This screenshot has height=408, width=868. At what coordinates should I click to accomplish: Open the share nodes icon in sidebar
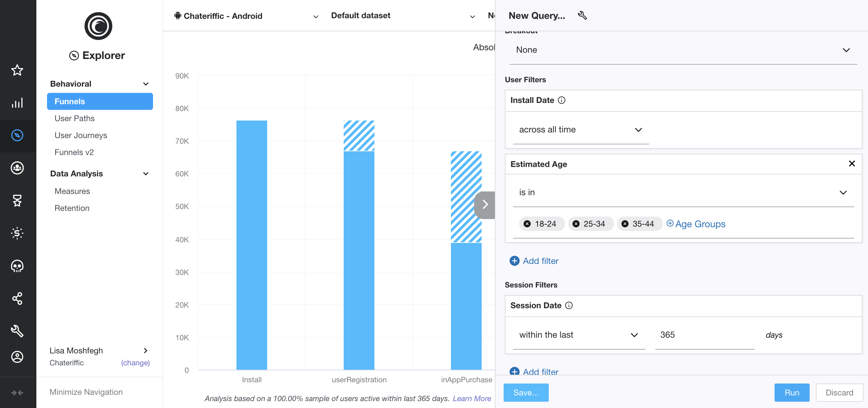tap(17, 298)
